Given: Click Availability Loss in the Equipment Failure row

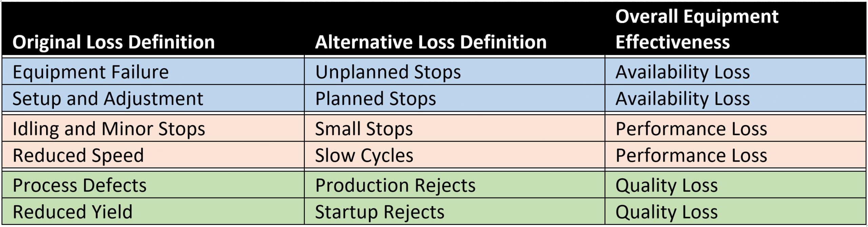Looking at the screenshot, I should pyautogui.click(x=682, y=72).
